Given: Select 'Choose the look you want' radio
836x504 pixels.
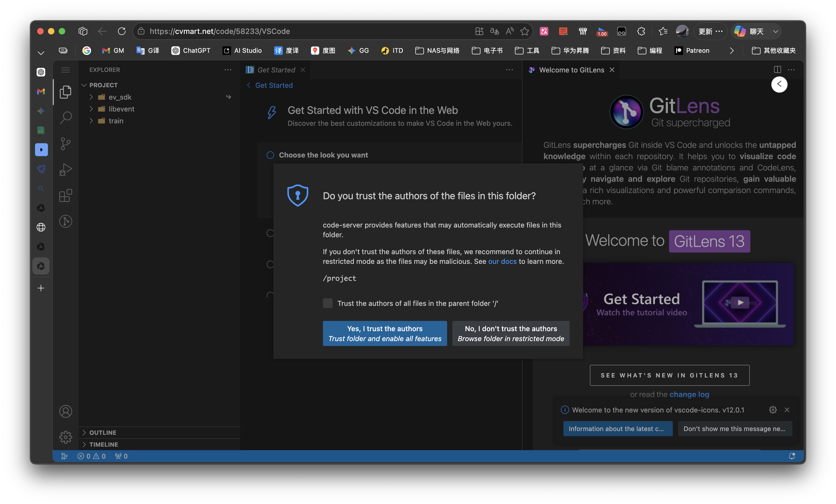Looking at the screenshot, I should (x=270, y=155).
